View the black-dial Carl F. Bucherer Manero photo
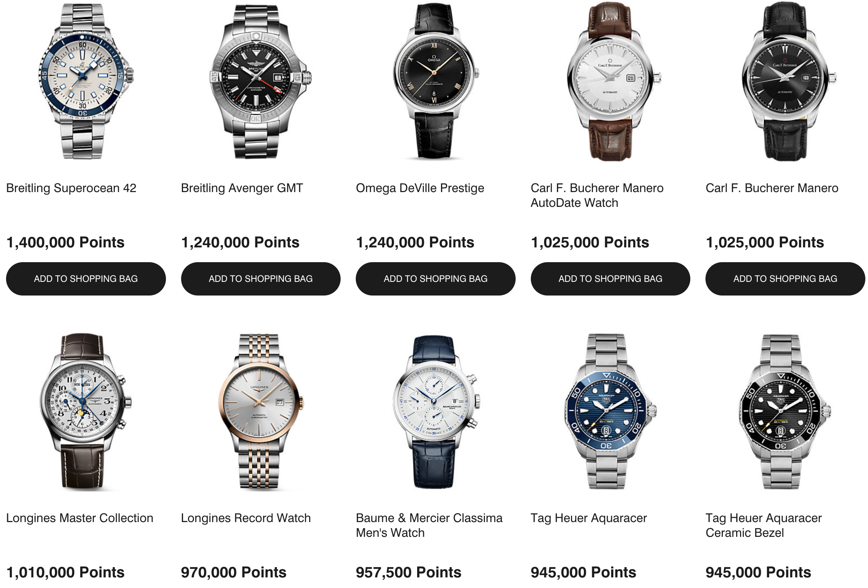Screen dimensions: 868x588 [785, 81]
